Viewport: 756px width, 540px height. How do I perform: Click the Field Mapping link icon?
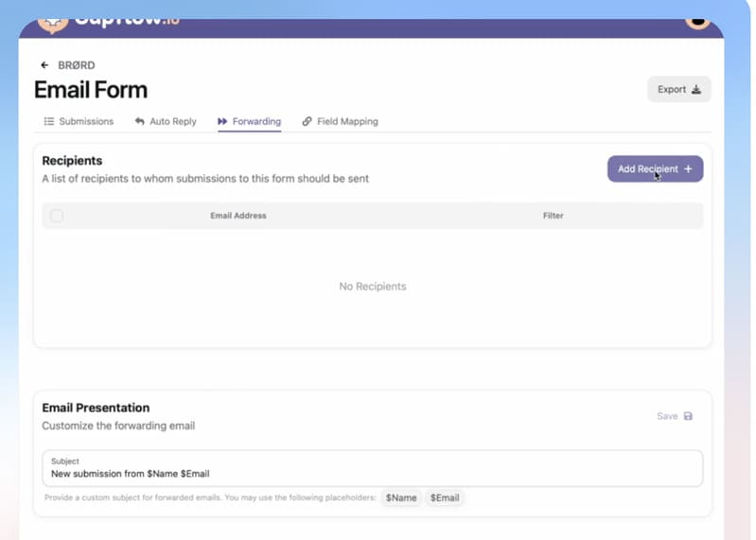coord(307,122)
